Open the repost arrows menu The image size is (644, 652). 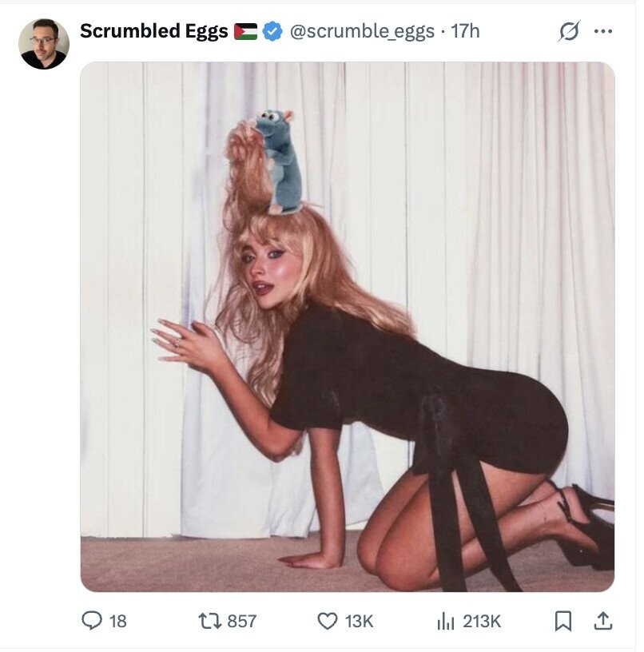[210, 621]
